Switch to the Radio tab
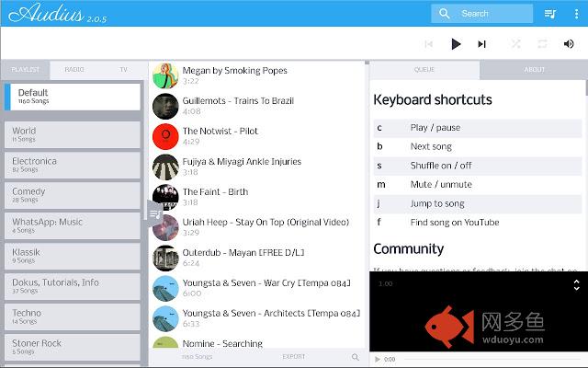The height and width of the screenshot is (368, 588). coord(74,70)
